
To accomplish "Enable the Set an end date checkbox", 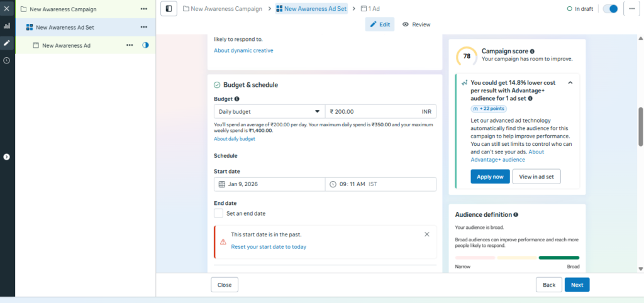I will 218,213.
